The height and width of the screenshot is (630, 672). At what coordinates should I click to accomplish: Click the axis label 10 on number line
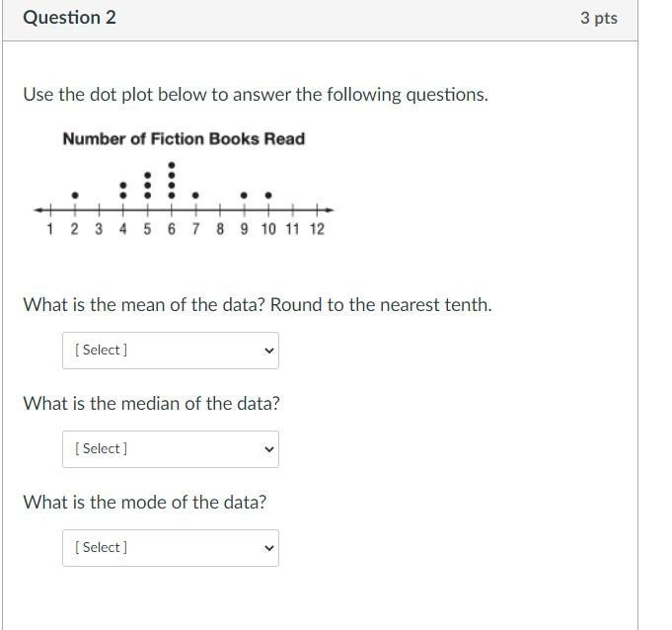268,229
